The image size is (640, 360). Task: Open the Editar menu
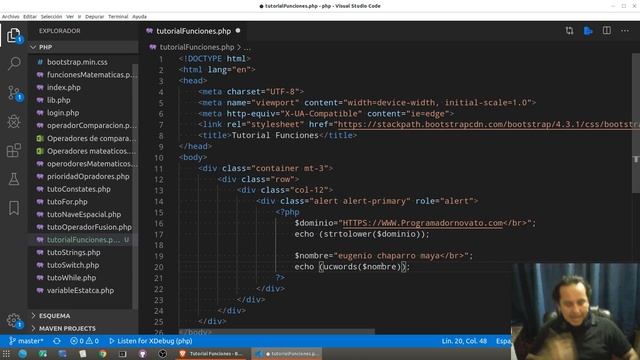click(30, 17)
